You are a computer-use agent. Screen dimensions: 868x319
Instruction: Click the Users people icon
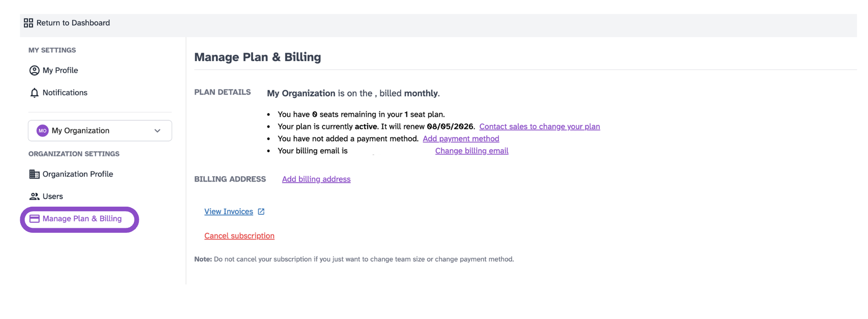(34, 196)
